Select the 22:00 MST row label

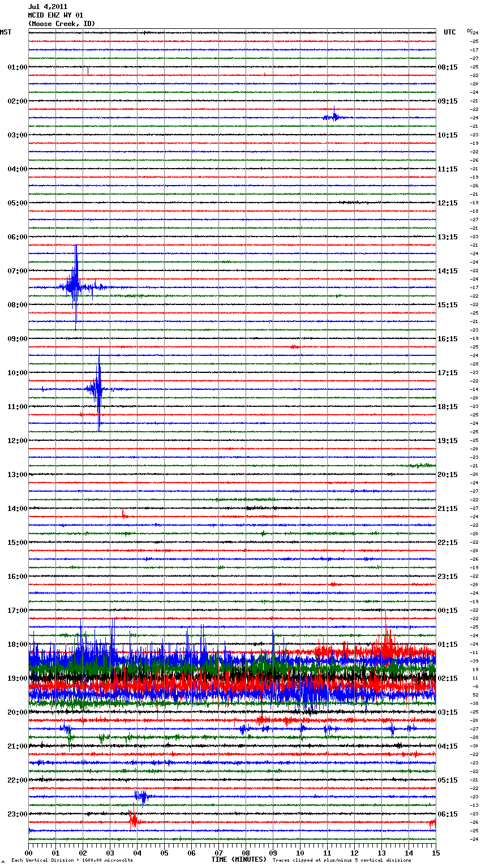(x=18, y=780)
